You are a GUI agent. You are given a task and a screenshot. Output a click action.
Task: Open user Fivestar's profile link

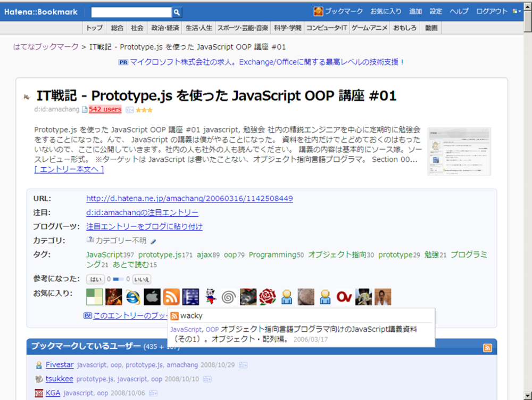60,365
